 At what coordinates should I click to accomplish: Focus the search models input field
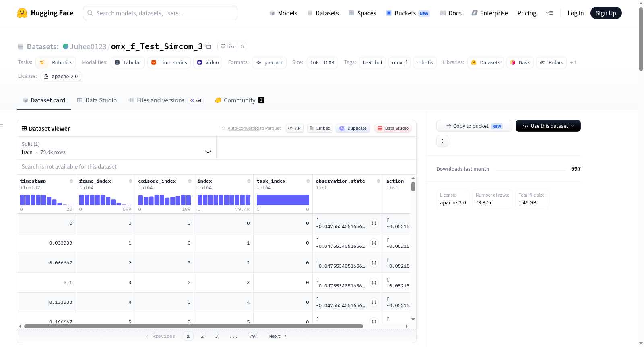click(160, 13)
